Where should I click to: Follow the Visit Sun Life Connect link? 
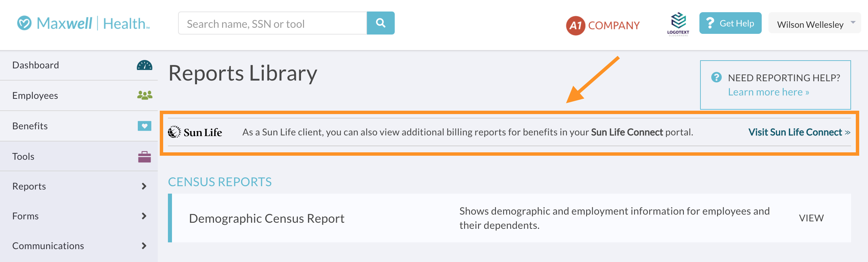tap(799, 132)
